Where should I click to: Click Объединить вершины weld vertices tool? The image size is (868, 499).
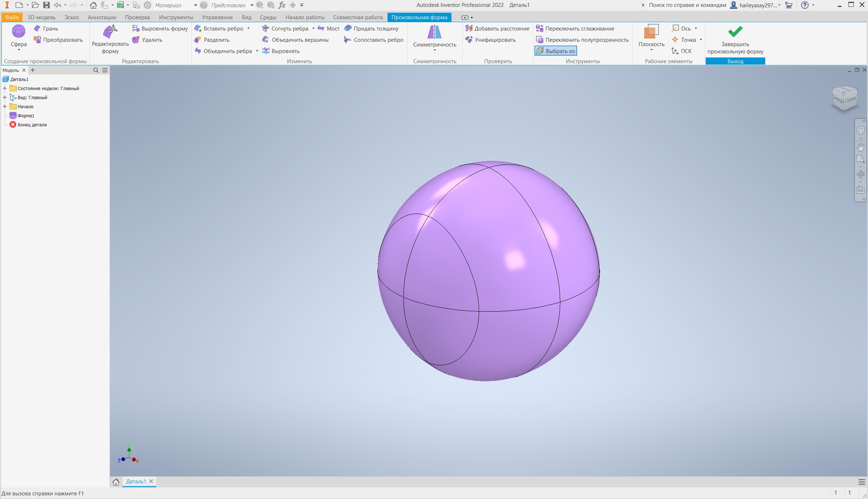(x=296, y=40)
